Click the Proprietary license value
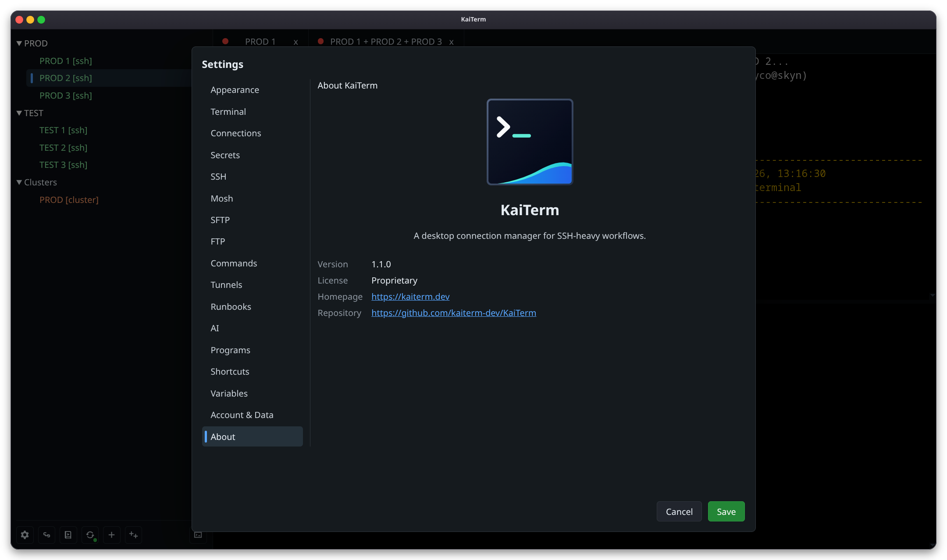 click(394, 280)
